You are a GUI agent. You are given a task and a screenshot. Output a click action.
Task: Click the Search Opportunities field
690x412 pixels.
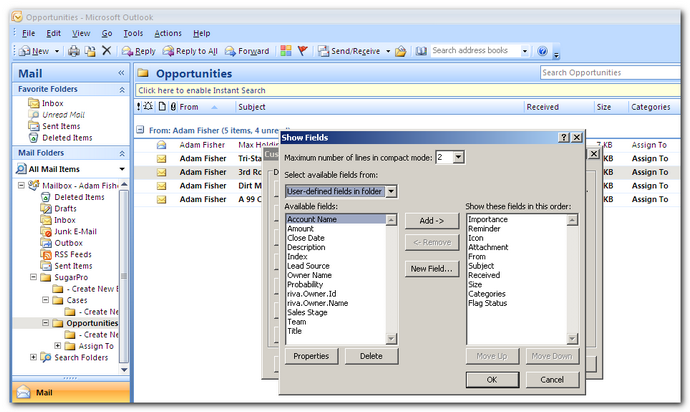click(610, 73)
